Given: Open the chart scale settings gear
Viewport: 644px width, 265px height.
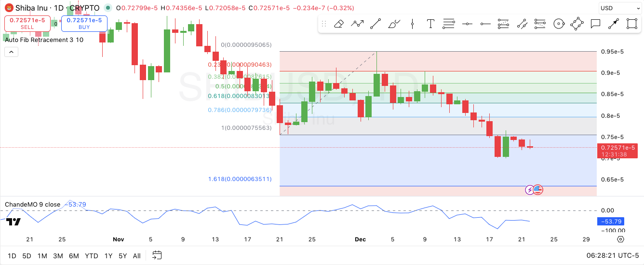Looking at the screenshot, I should point(620,239).
